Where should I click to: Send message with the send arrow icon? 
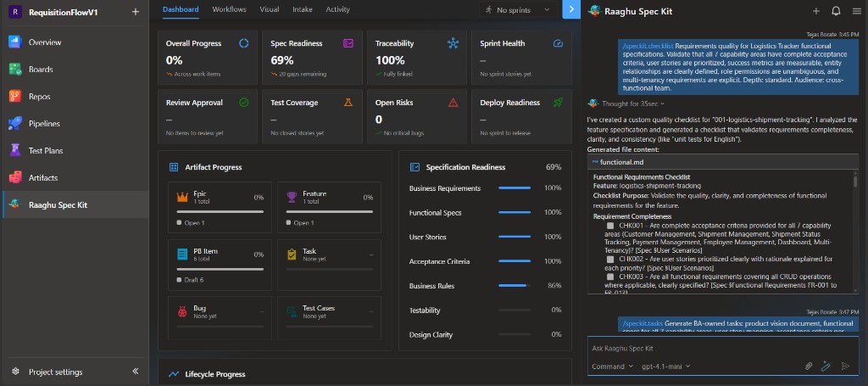(845, 366)
